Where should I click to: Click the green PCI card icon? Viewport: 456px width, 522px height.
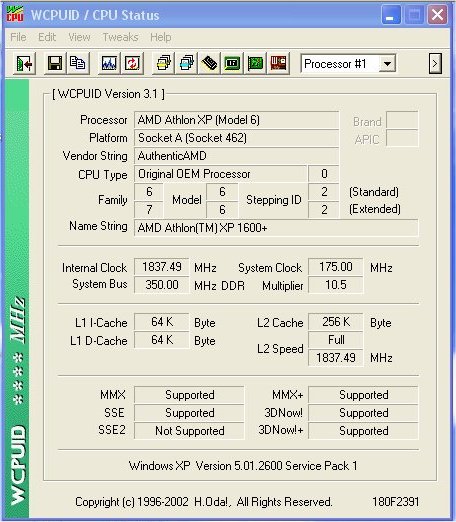click(x=255, y=63)
